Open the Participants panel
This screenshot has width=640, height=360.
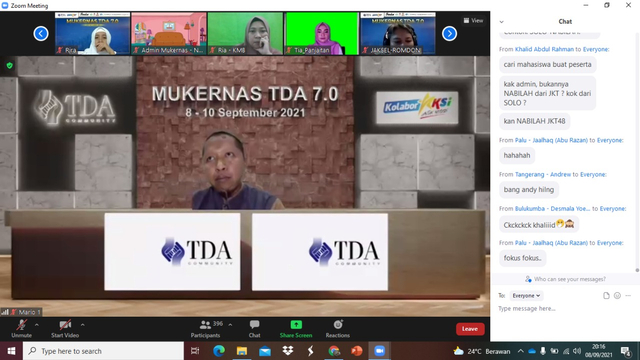206,329
